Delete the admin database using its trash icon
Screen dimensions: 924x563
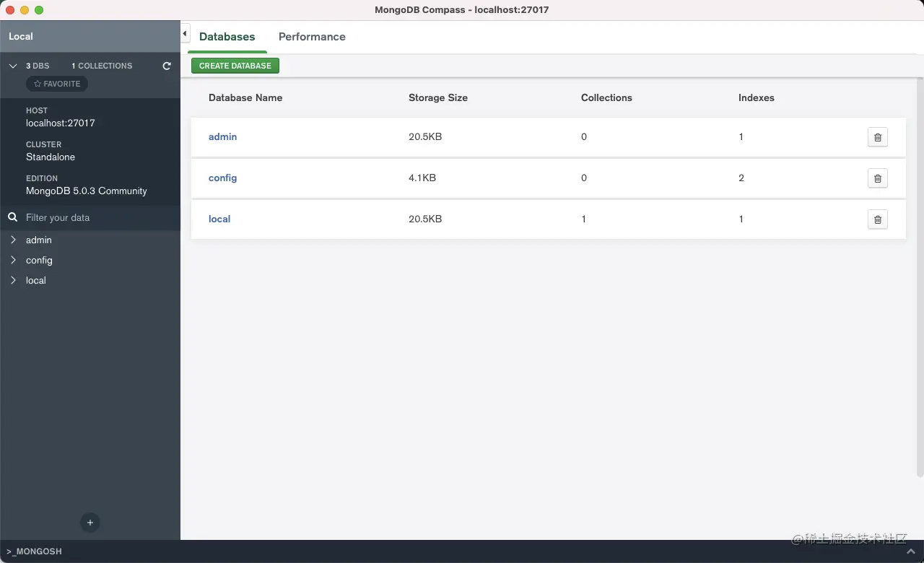click(878, 137)
